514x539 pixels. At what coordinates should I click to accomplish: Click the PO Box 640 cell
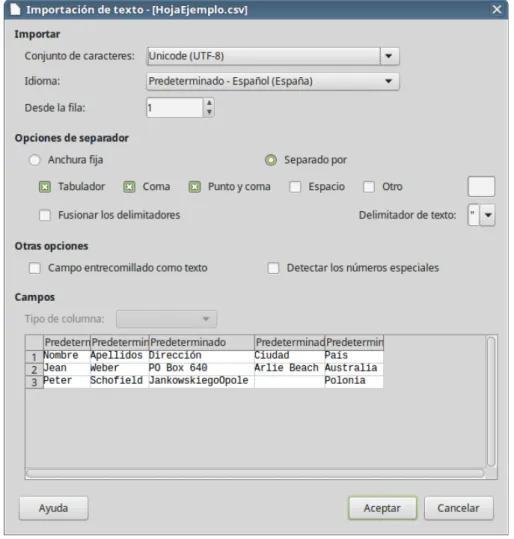pyautogui.click(x=202, y=368)
